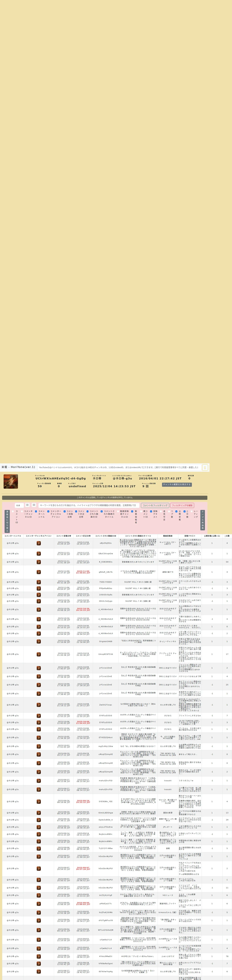232x980 pixels.
Task: Click the 米堀 - HoriYone(ver.1) title
Action: (18, 467)
